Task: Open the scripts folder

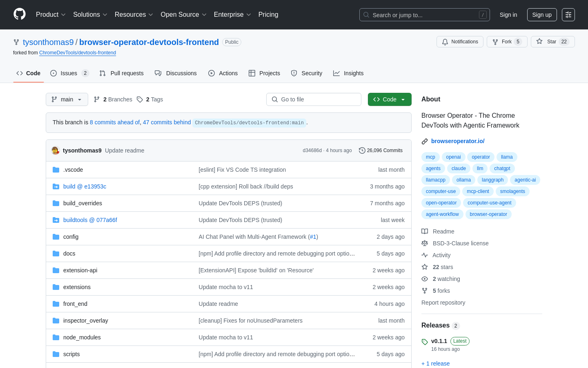Action: 71,354
